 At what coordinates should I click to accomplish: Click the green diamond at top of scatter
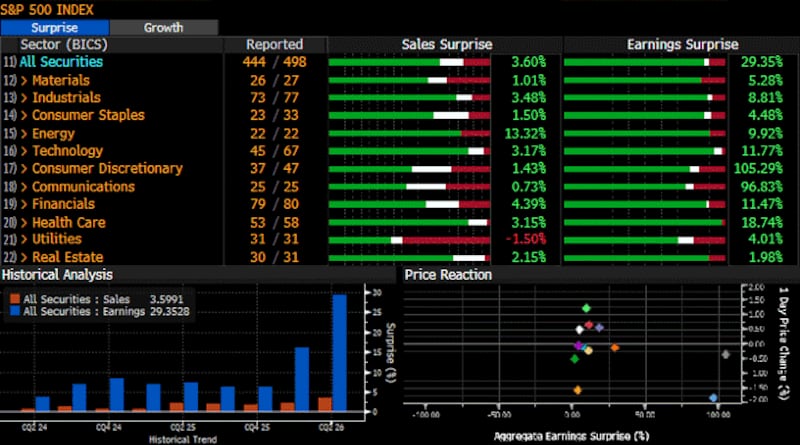[586, 308]
